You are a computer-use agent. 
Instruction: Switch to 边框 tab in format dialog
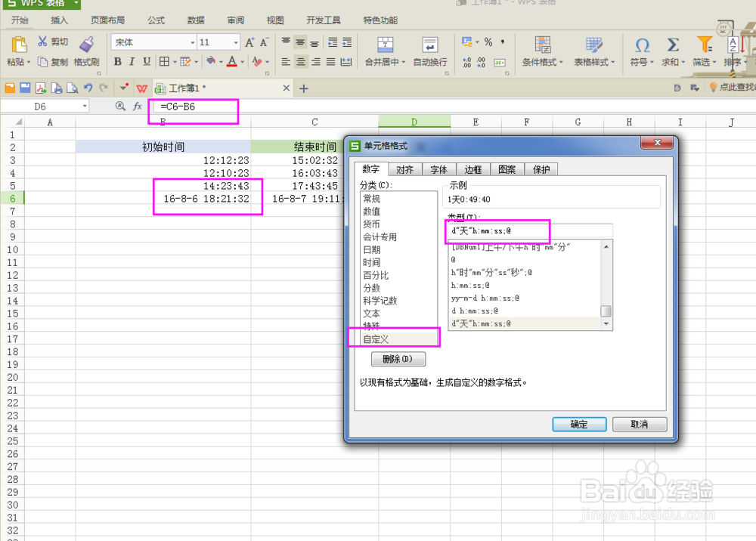[x=473, y=169]
